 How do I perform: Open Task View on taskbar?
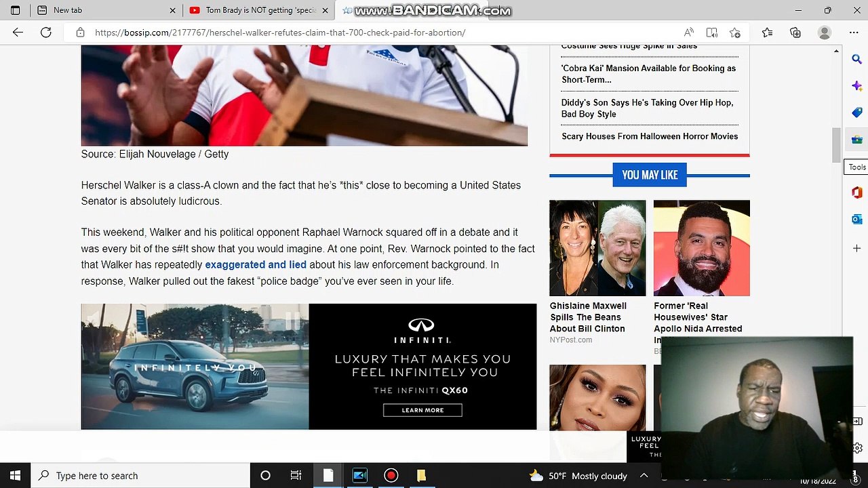click(296, 476)
